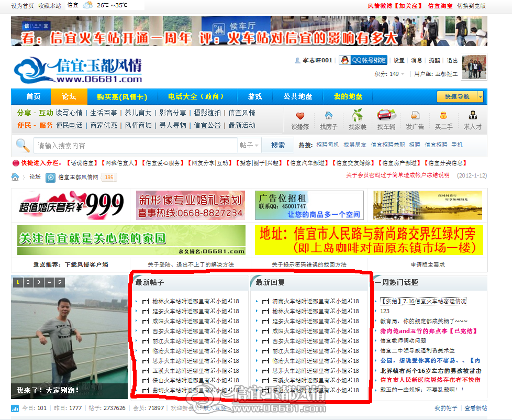
Task: Click the 信宜·玉都风情 site logo
Action: 78,70
